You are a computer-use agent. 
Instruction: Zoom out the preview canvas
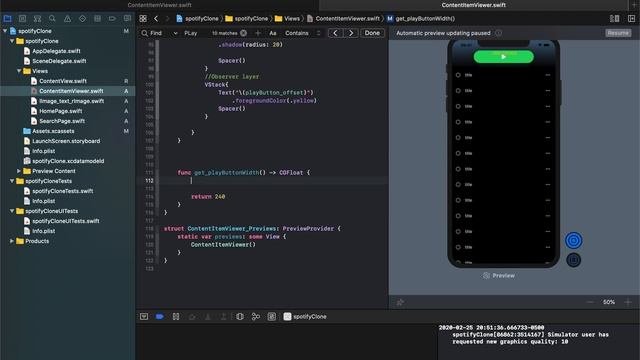click(x=590, y=302)
